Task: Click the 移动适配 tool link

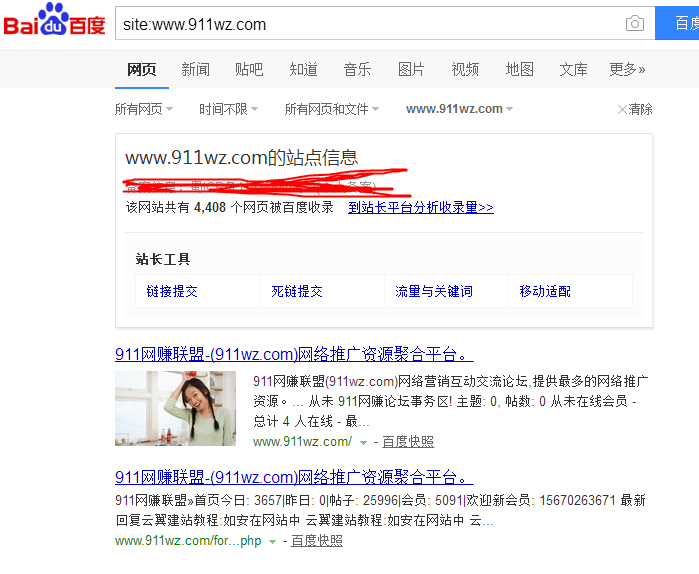Action: click(x=545, y=291)
